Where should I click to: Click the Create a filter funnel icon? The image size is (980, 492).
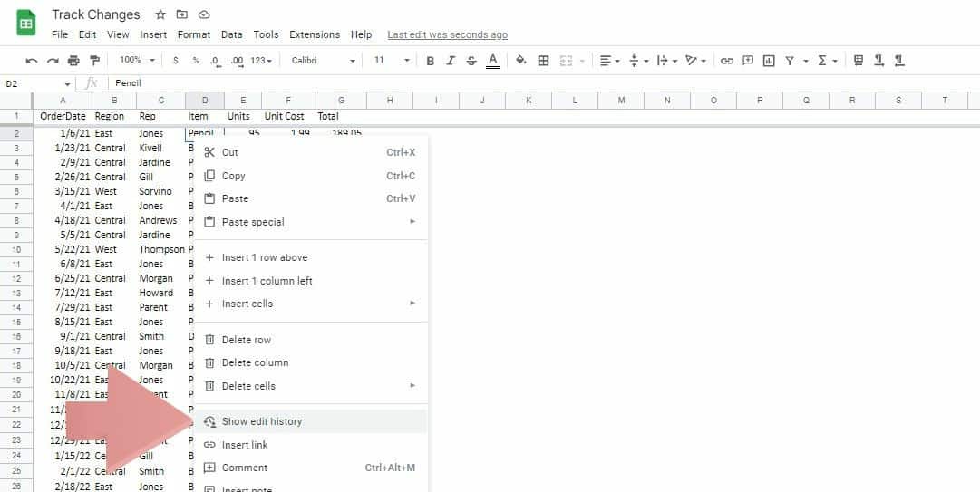coord(790,61)
